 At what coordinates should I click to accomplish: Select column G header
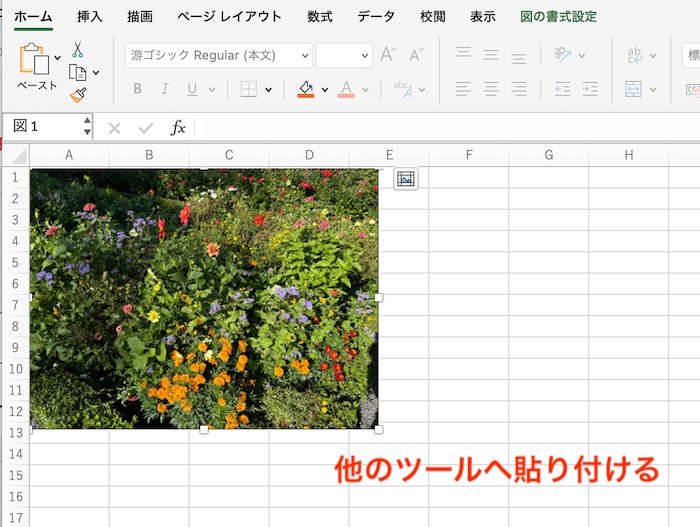tap(549, 155)
